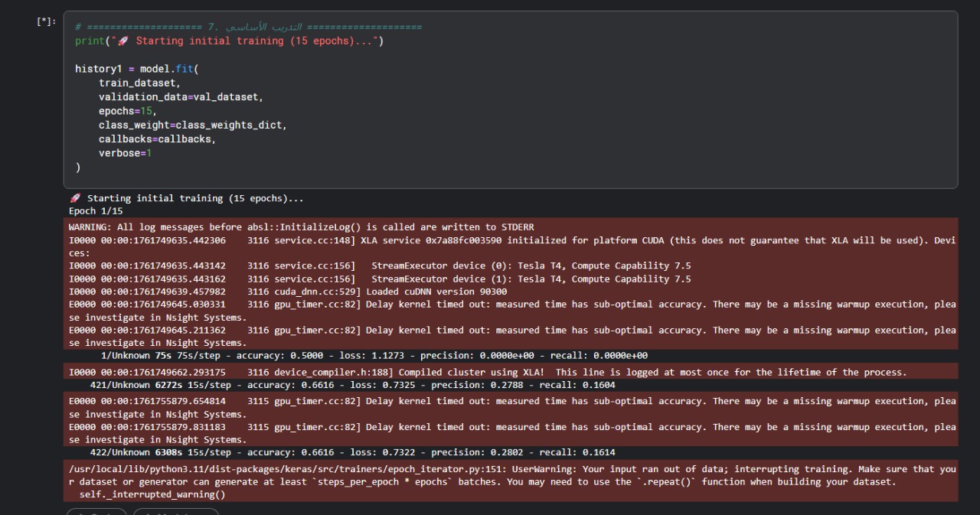Place cursor on the callbacks=callbacks line
The height and width of the screenshot is (515, 980).
coord(157,139)
